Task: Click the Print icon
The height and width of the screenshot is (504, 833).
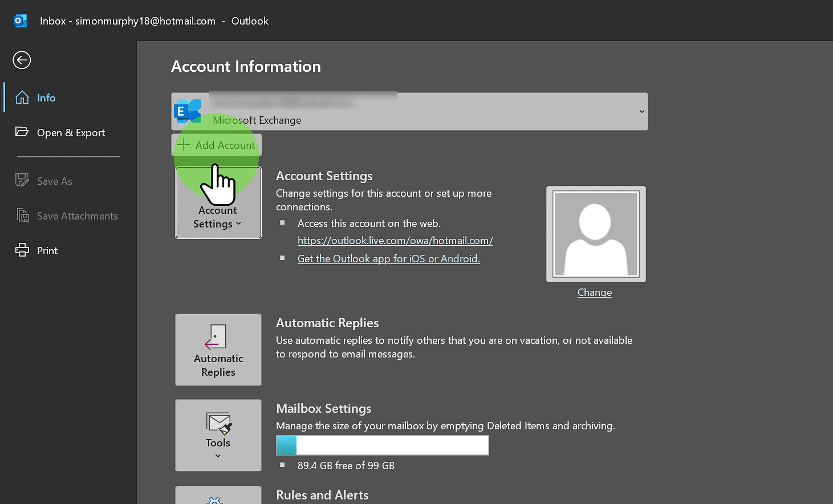Action: (x=22, y=250)
